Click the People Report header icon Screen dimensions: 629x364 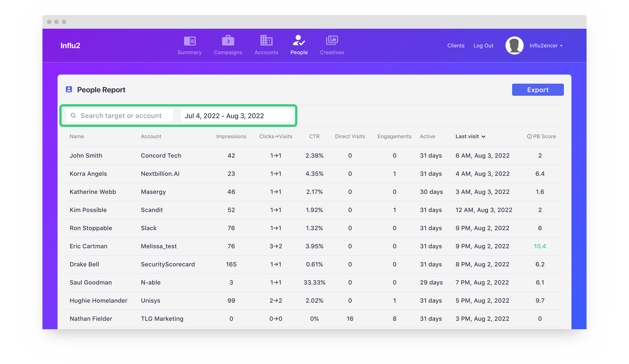click(69, 90)
